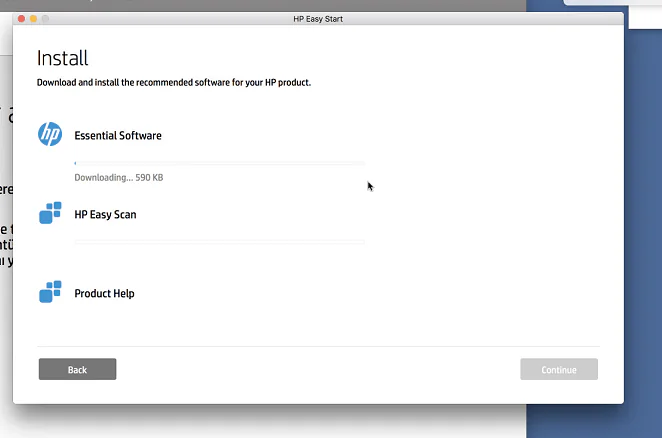Click the Product Help blue squares icon
Screen dimensions: 662x438
[50, 292]
